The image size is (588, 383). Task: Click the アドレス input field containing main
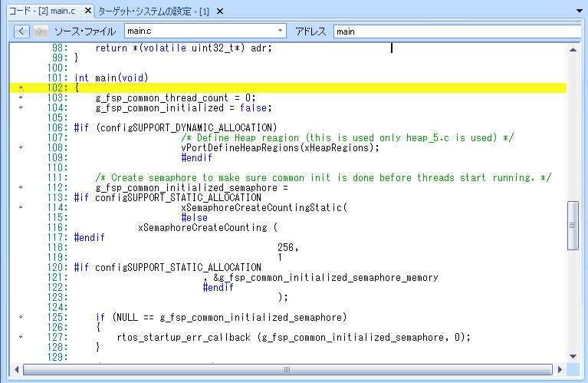pos(458,31)
